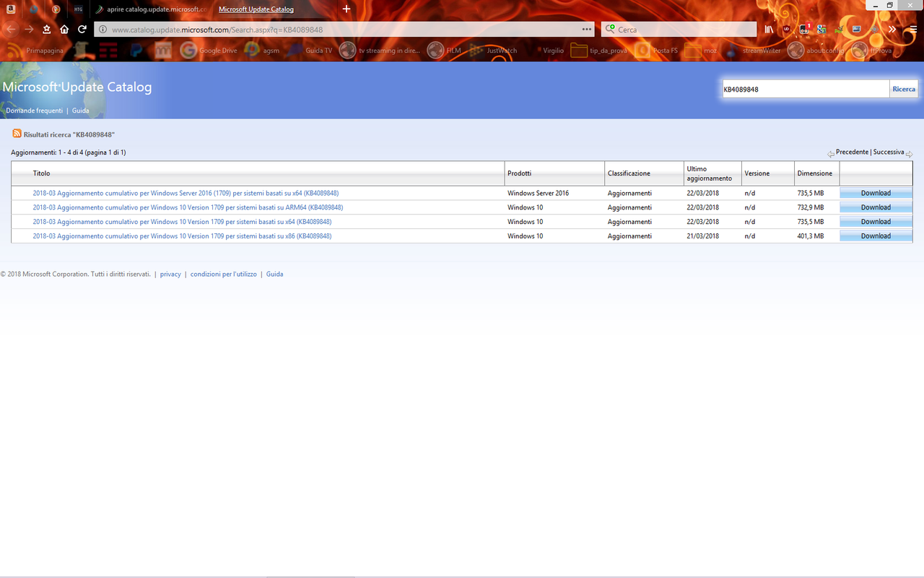Open condizioni per l'utilizzo link

coord(223,275)
